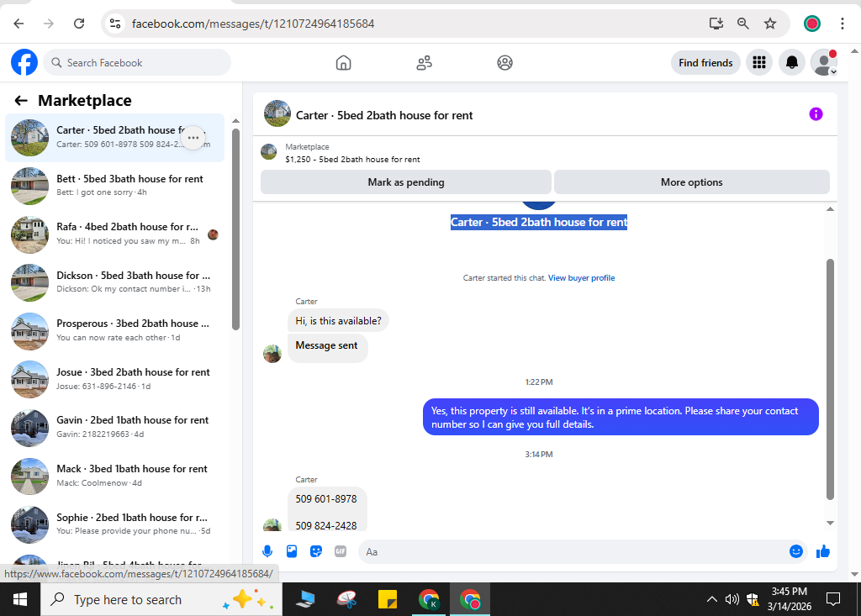Click the address bar URL
This screenshot has width=861, height=616.
pyautogui.click(x=253, y=24)
